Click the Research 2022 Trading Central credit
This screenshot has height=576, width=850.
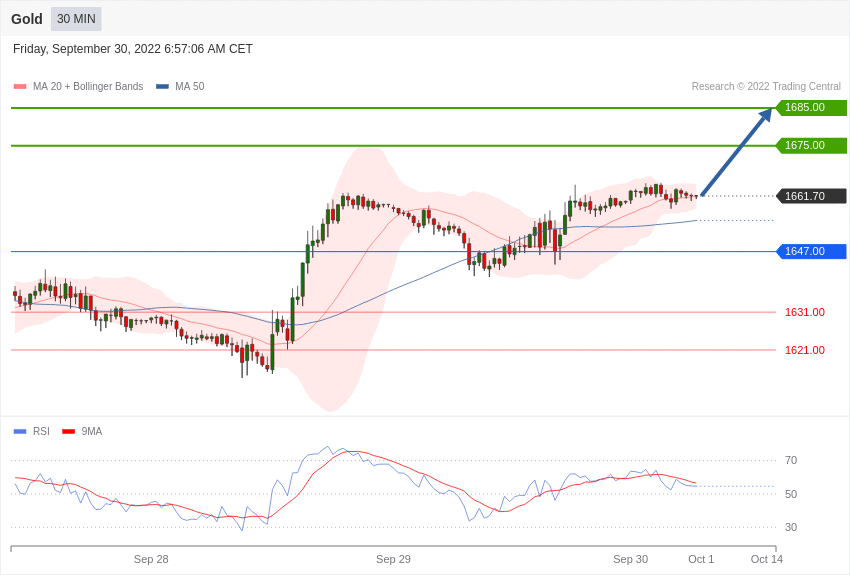coord(766,86)
